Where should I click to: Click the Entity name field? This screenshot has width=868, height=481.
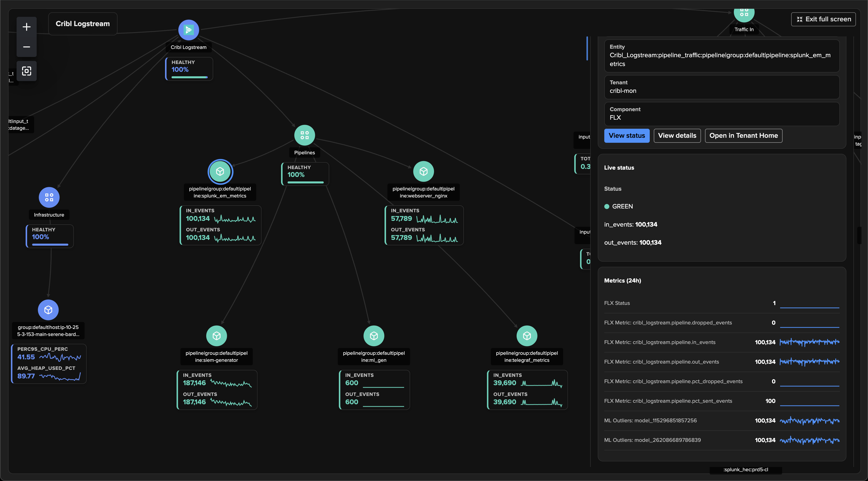[722, 56]
